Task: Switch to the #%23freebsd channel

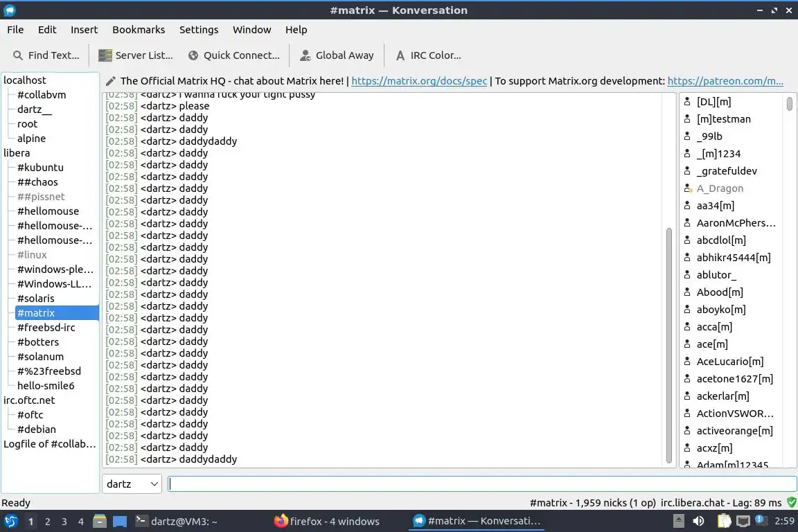Action: [49, 371]
